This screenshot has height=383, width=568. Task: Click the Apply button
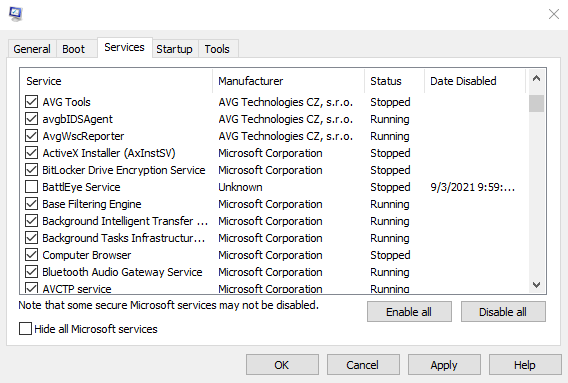[444, 365]
